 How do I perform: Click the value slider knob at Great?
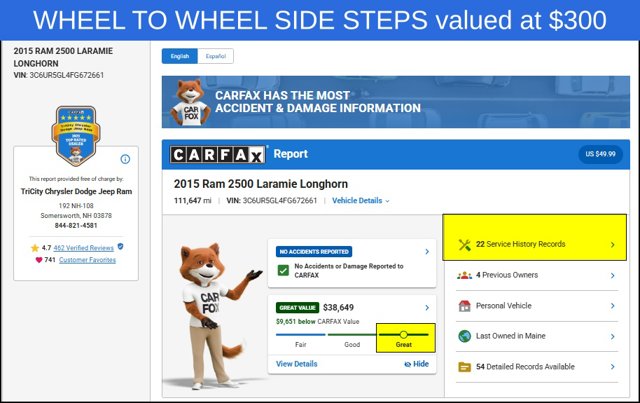[403, 335]
